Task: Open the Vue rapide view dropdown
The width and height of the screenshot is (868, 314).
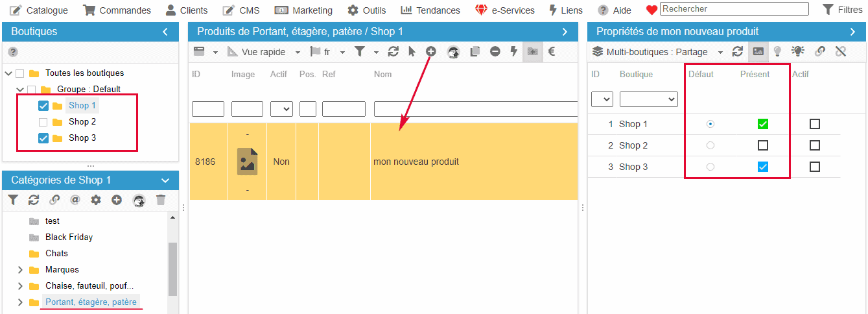Action: pos(264,52)
